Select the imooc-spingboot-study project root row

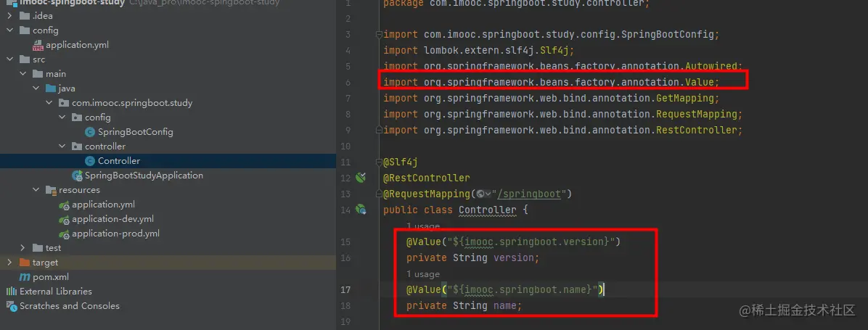(x=168, y=2)
